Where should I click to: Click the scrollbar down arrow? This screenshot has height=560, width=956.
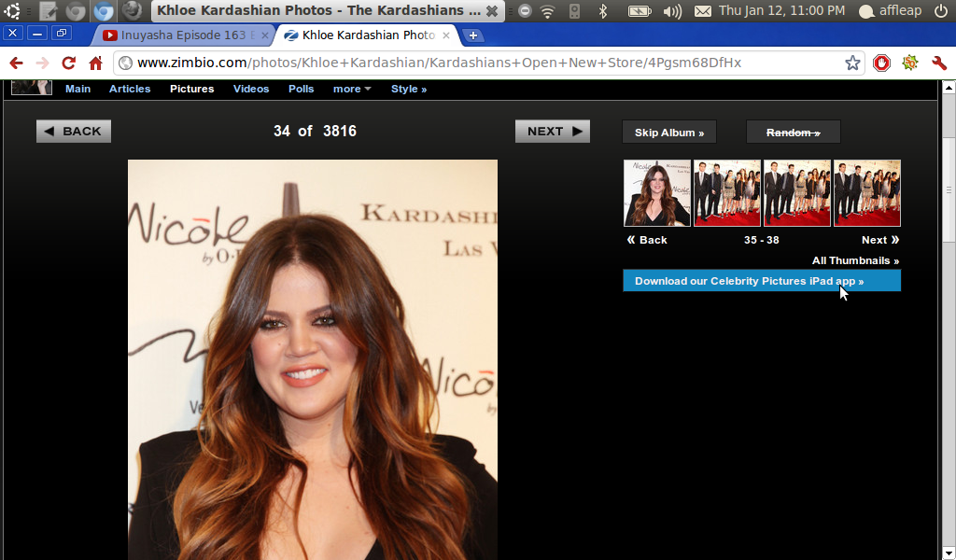pos(949,553)
